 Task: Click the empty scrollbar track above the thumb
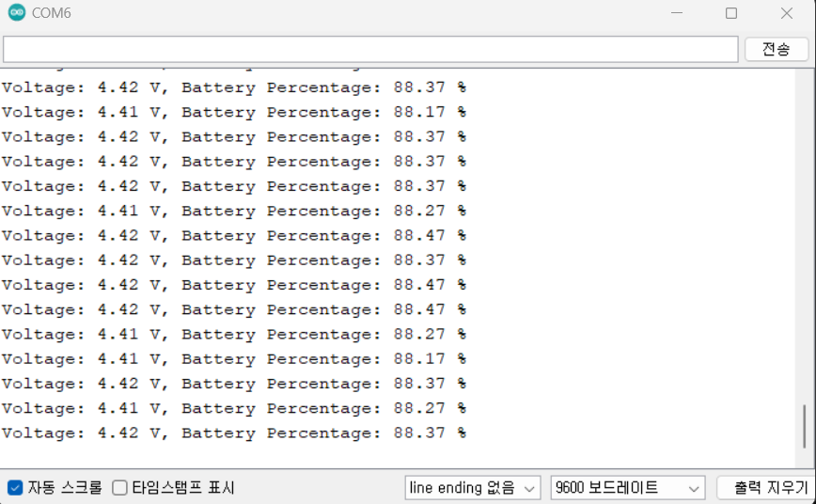(805, 235)
